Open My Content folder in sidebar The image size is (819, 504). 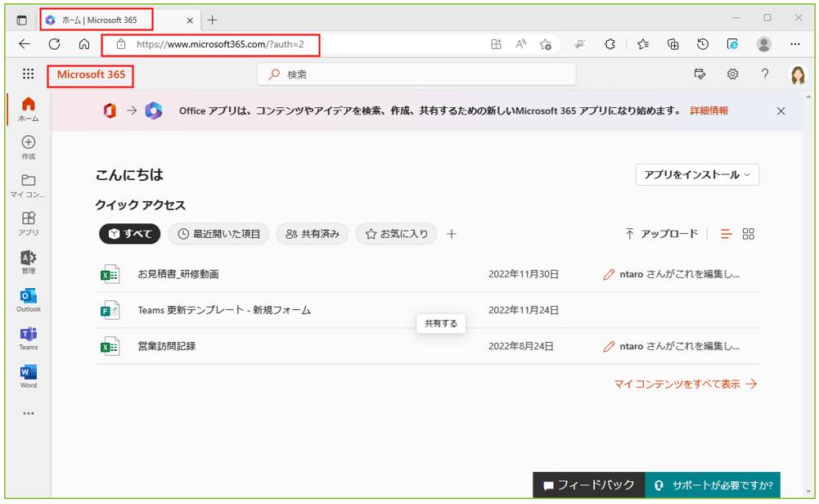coord(28,186)
